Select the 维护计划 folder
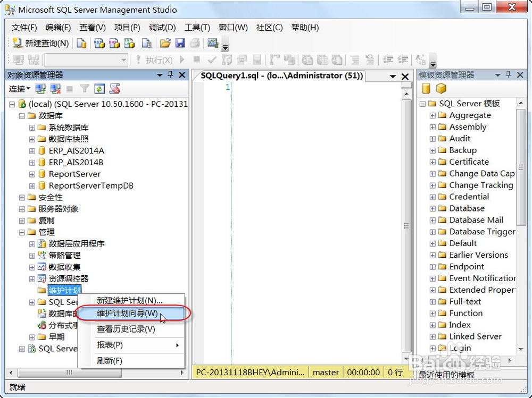This screenshot has height=398, width=532. click(64, 291)
